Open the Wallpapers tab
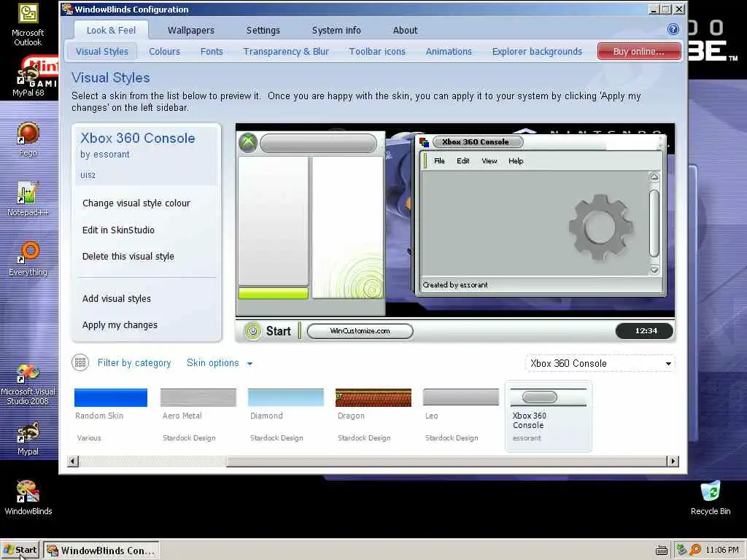Screen dimensions: 747x560 (191, 30)
